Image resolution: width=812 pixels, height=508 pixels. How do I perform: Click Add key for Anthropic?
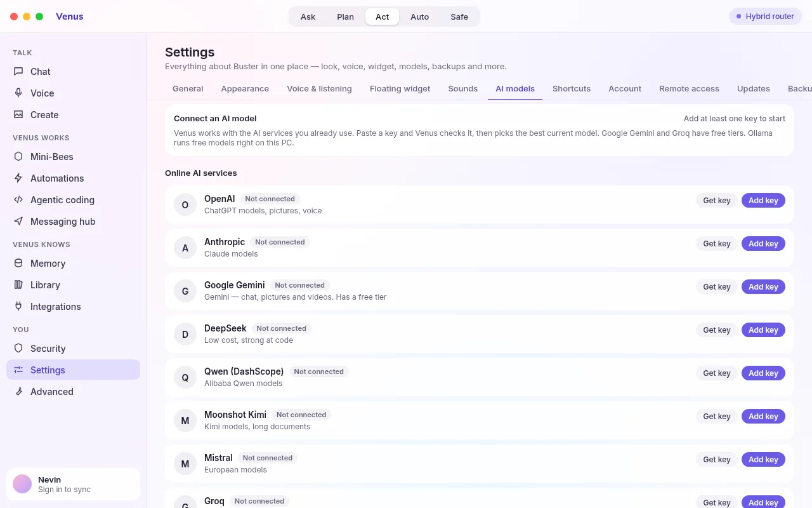pyautogui.click(x=763, y=244)
